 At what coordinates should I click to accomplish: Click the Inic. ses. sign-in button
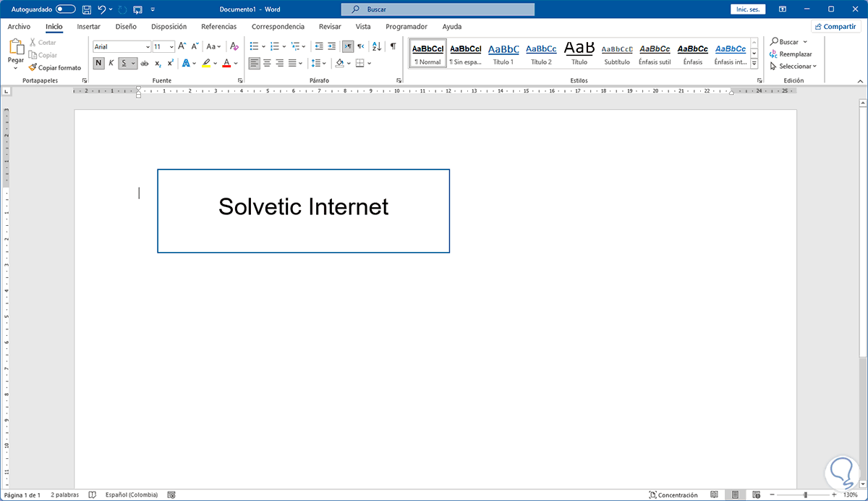click(x=749, y=9)
